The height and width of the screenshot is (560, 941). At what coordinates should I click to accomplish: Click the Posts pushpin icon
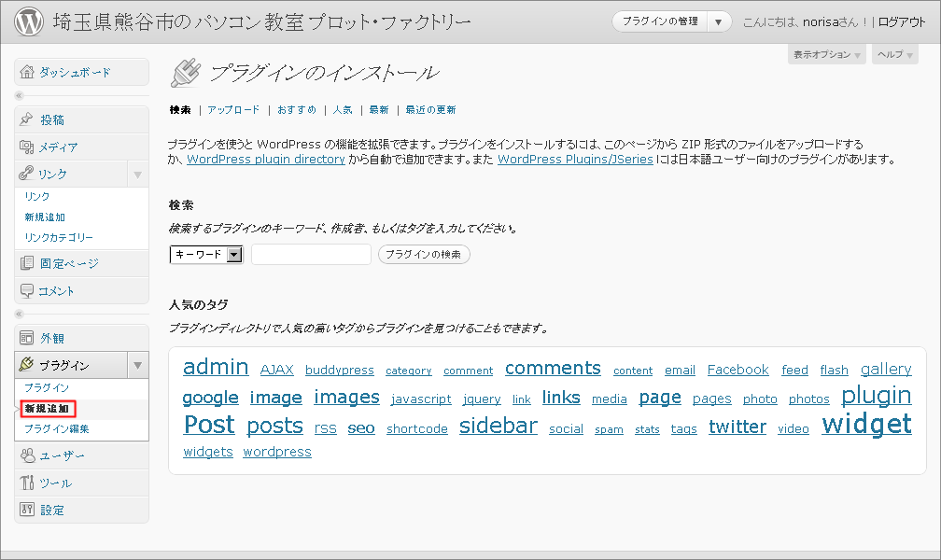pos(26,119)
